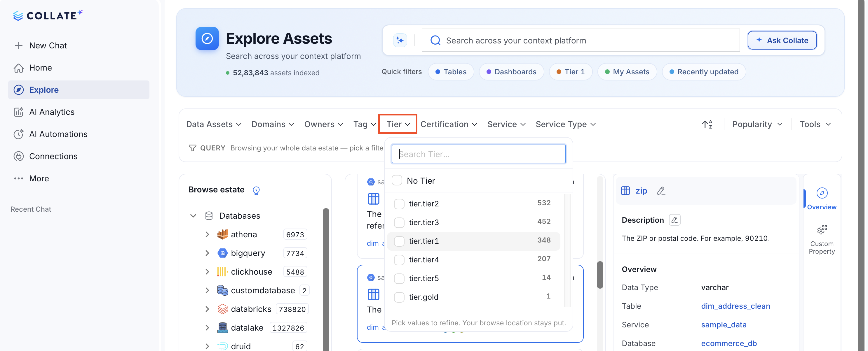Image resolution: width=868 pixels, height=351 pixels.
Task: Check the No Tier checkbox
Action: [397, 181]
